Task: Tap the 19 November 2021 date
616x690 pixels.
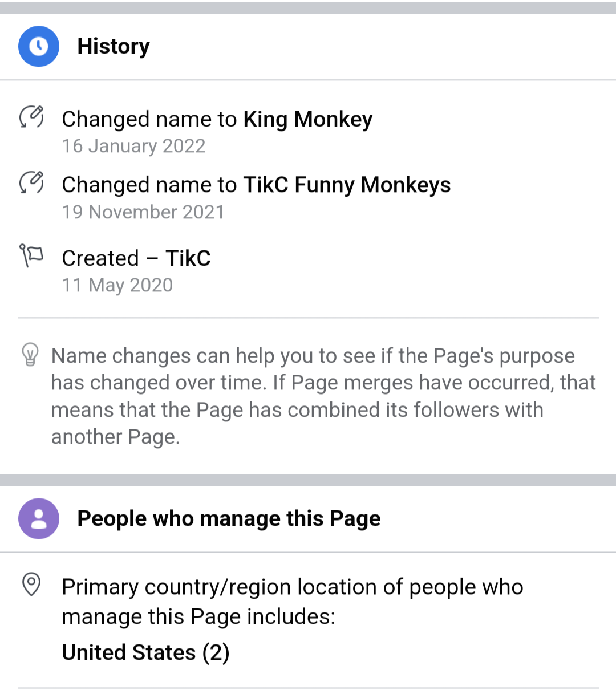Action: [x=143, y=212]
